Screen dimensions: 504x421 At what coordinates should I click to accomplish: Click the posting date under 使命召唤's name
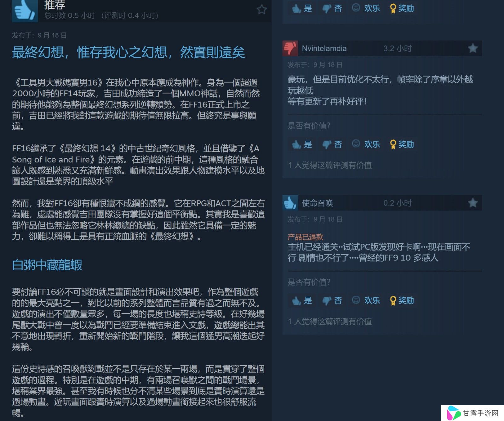(x=315, y=219)
